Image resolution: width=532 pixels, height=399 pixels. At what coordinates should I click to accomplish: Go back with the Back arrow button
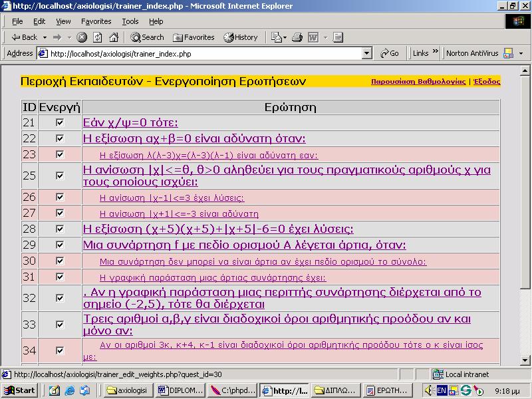(24, 37)
